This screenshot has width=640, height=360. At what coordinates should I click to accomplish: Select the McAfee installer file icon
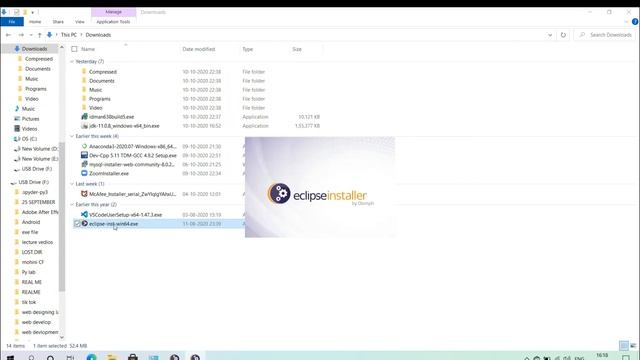(x=84, y=194)
